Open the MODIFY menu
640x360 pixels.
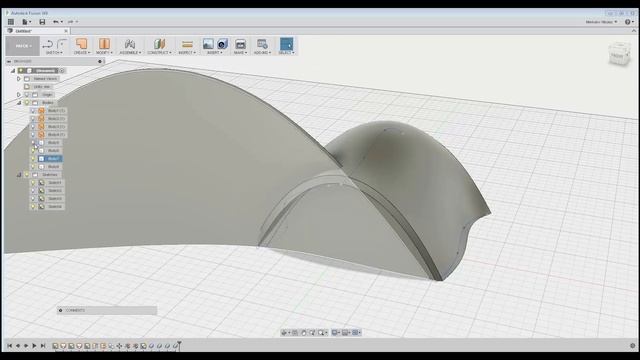coord(104,53)
